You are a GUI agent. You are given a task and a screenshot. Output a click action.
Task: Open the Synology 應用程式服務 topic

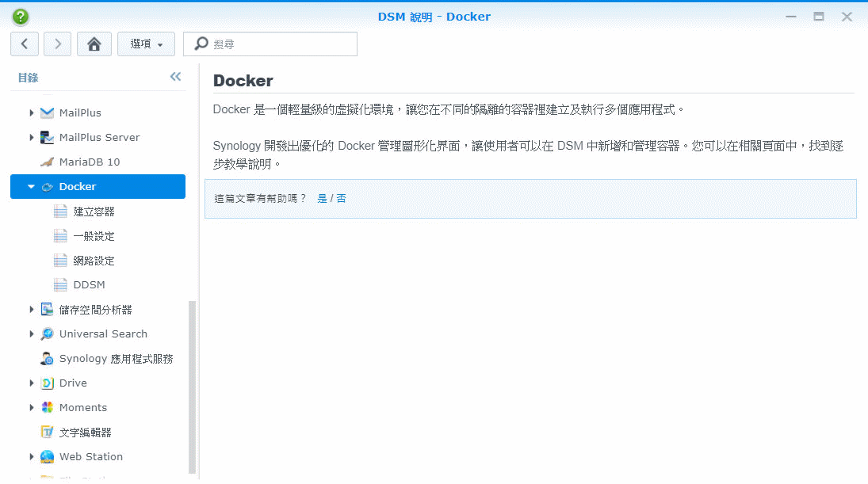[117, 359]
